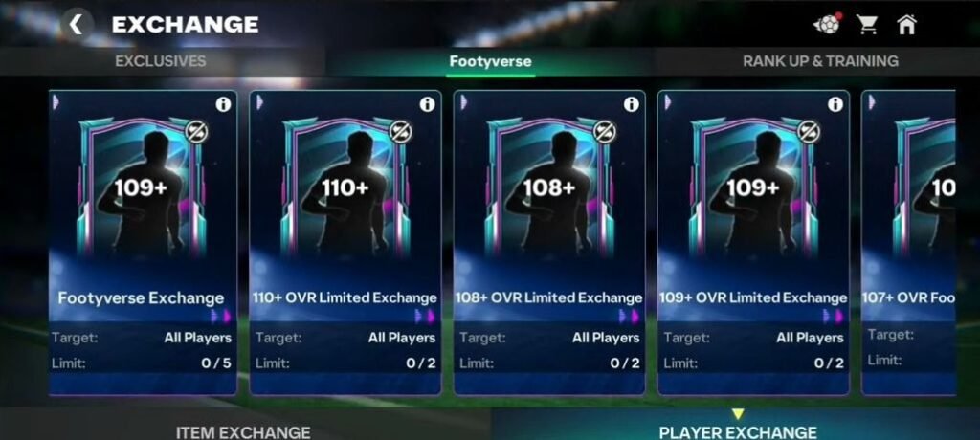Open the RANK UP & TRAINING tab
This screenshot has height=440, width=980.
point(820,61)
